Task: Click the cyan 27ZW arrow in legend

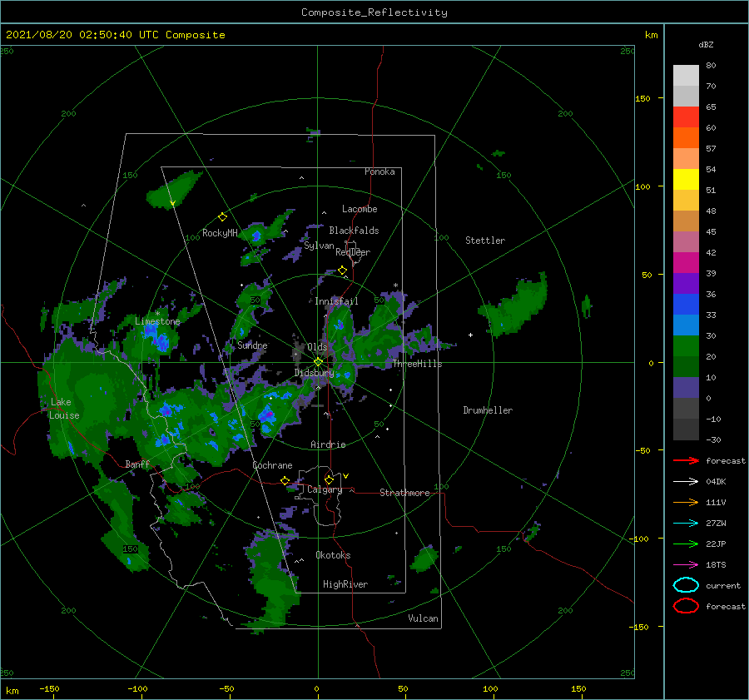Action: [x=686, y=524]
